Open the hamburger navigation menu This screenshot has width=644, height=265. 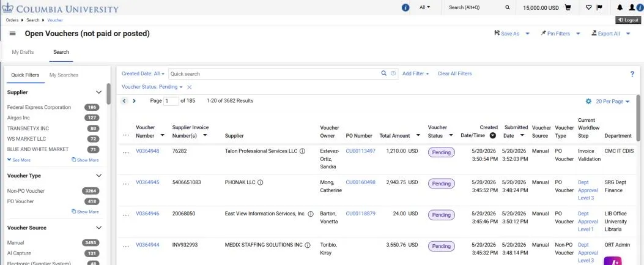point(12,34)
